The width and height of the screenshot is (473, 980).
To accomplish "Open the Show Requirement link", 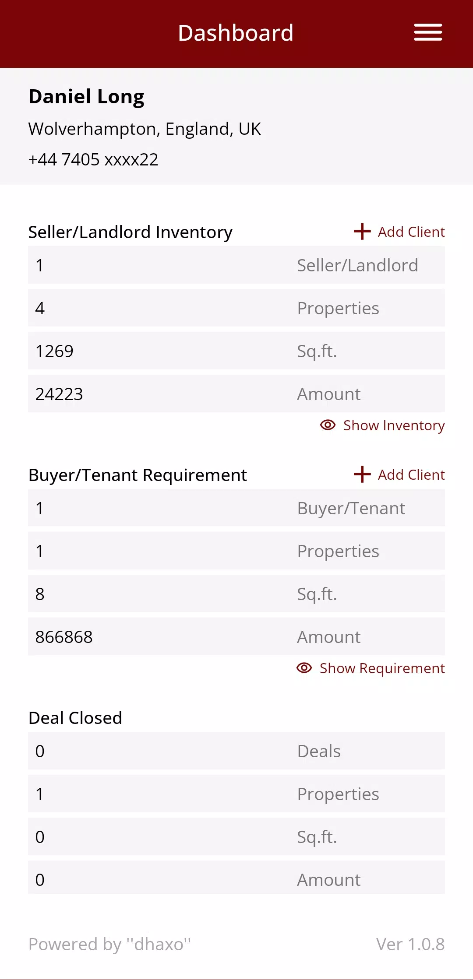I will point(382,668).
